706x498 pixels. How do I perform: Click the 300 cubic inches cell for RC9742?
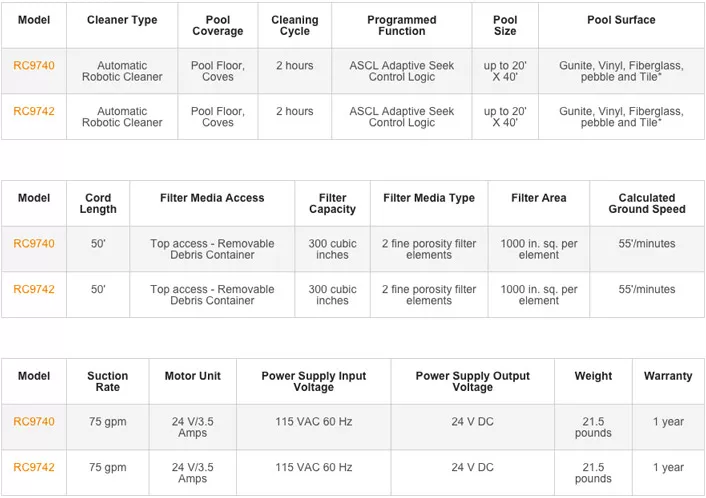pyautogui.click(x=332, y=295)
